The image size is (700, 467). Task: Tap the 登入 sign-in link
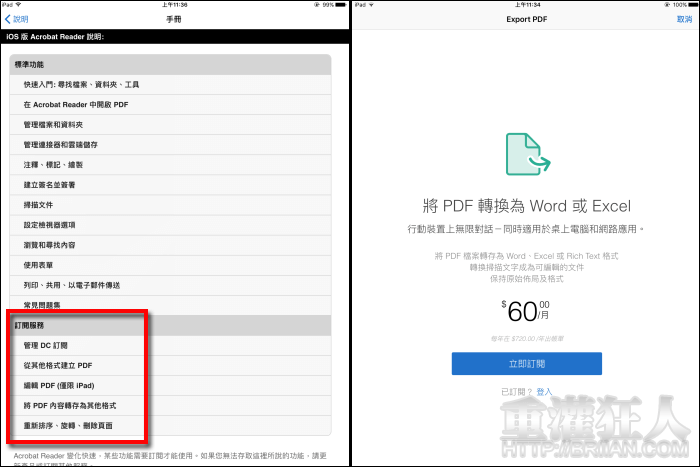[x=543, y=393]
